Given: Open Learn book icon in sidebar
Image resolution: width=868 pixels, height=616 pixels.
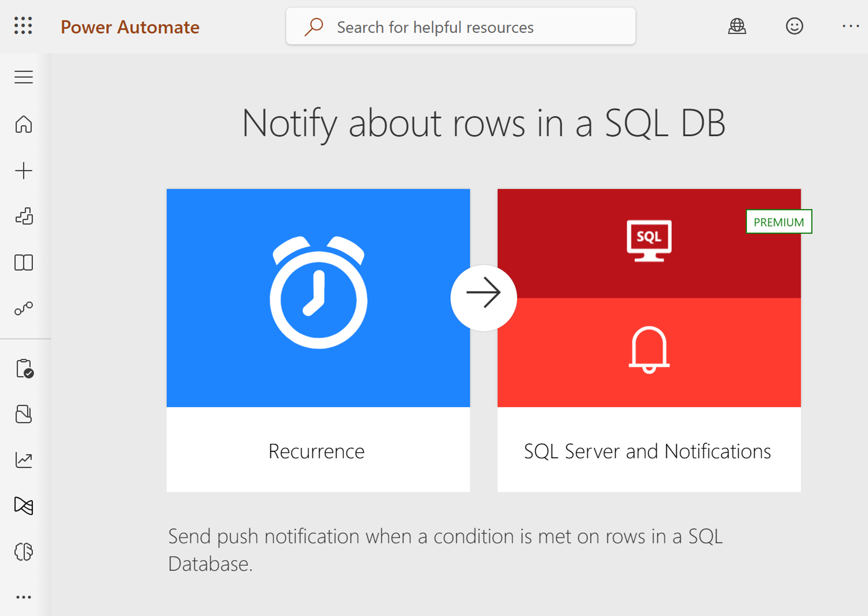Looking at the screenshot, I should pos(24,262).
